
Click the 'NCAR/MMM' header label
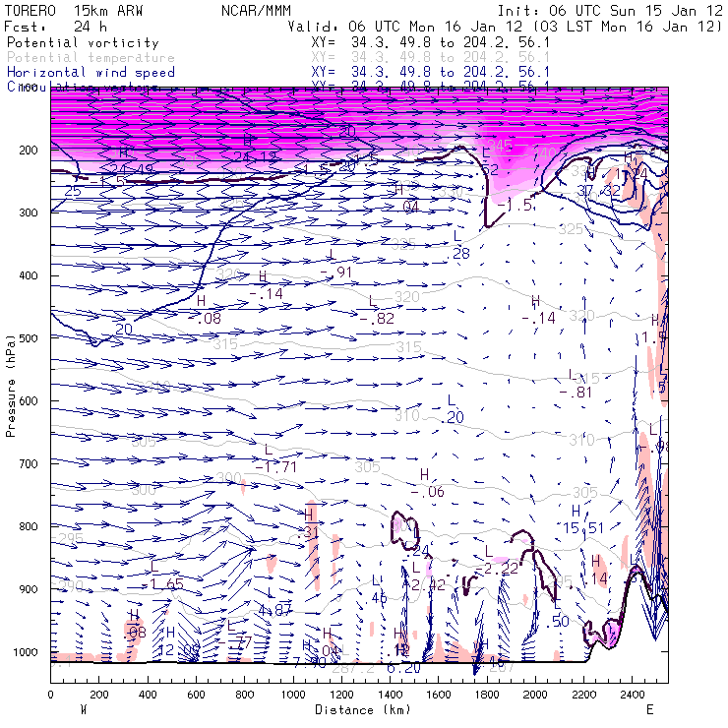tap(256, 11)
